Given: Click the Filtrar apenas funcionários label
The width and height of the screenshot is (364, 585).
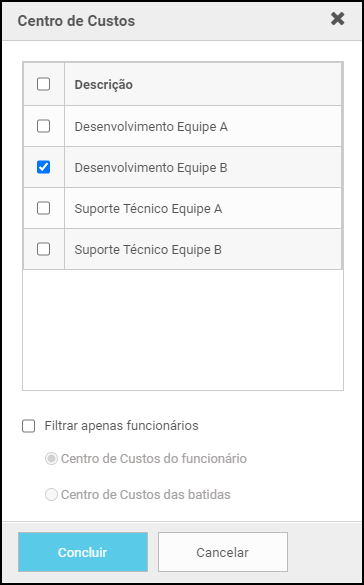Looking at the screenshot, I should tap(122, 426).
